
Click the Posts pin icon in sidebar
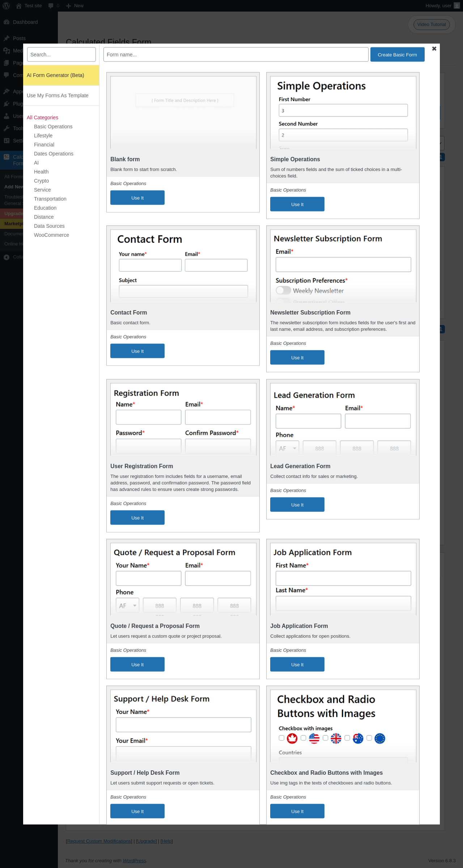point(7,38)
